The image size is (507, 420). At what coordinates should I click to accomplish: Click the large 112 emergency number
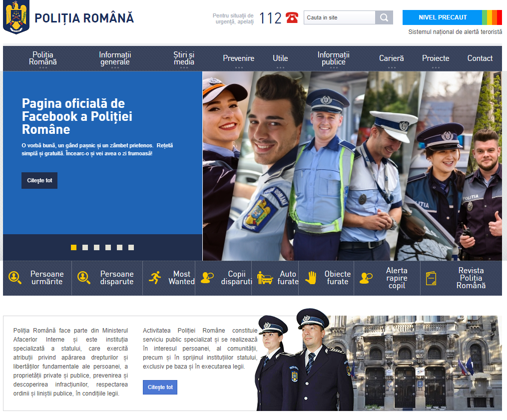tap(270, 18)
